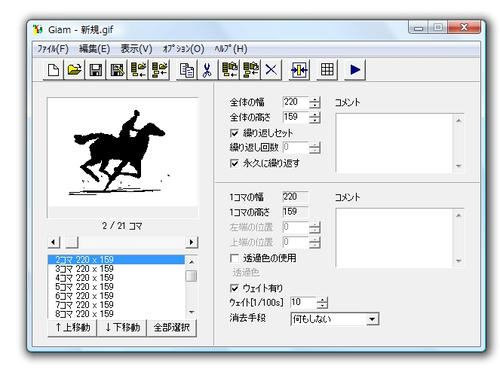This screenshot has height=372, width=500.
Task: Open the 編集(E) menu
Action: click(x=94, y=49)
